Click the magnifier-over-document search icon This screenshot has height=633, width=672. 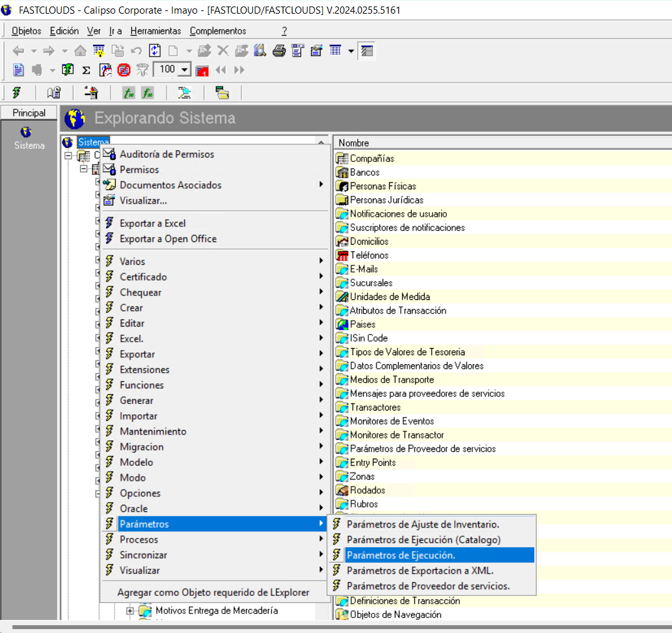coord(185,92)
